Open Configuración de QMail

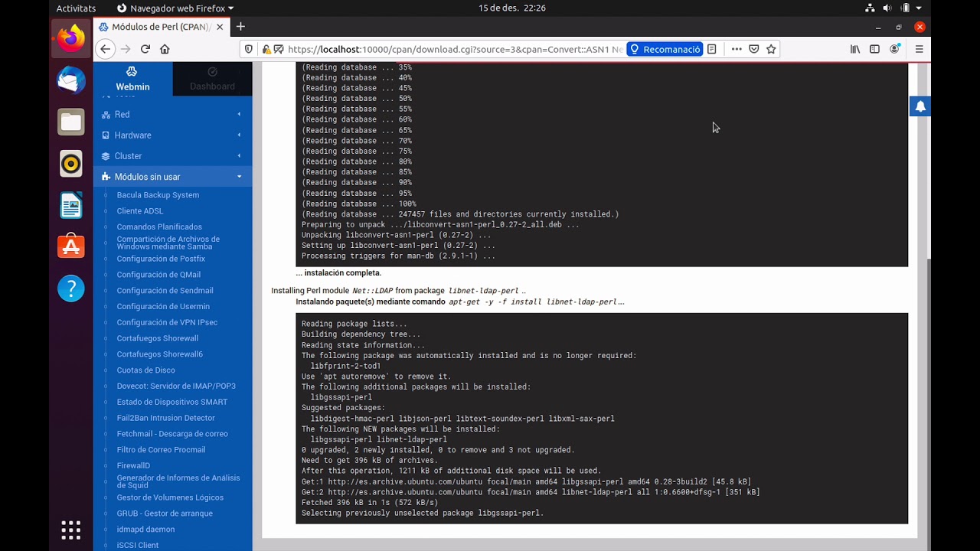(158, 275)
